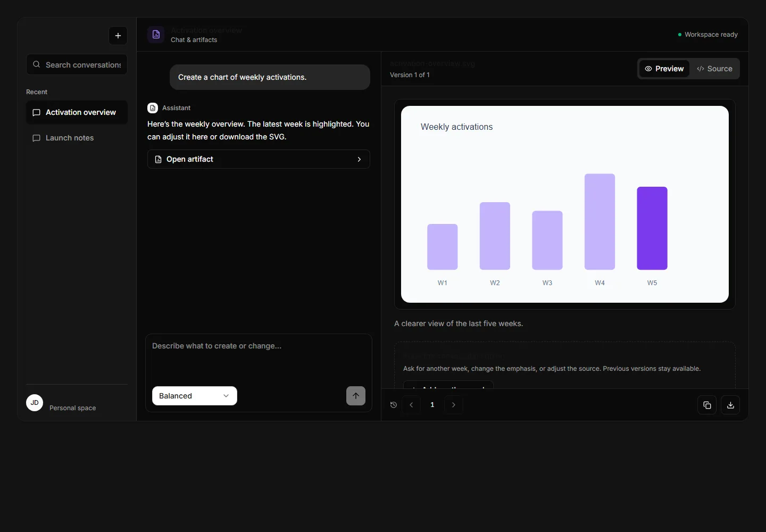Image resolution: width=766 pixels, height=532 pixels.
Task: Click the 'Ask for another week' hint text
Action: pos(552,369)
